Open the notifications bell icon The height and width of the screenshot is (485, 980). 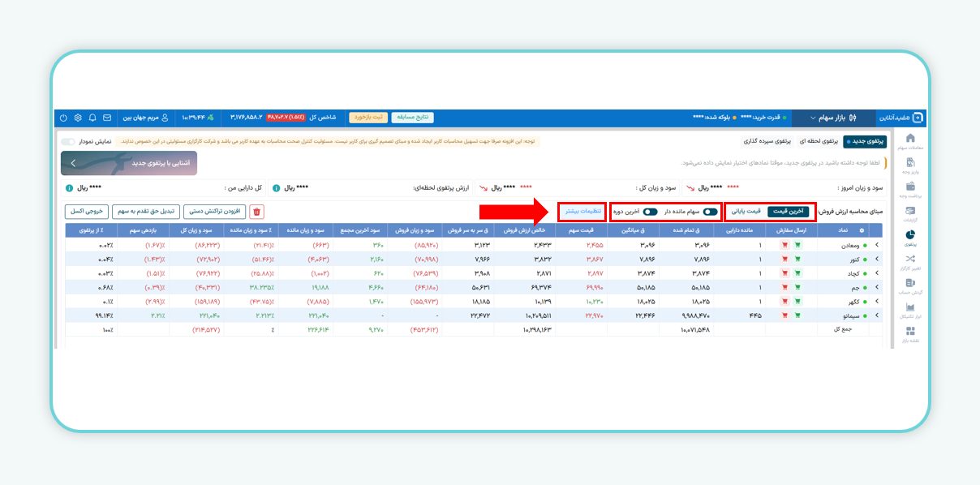(92, 118)
